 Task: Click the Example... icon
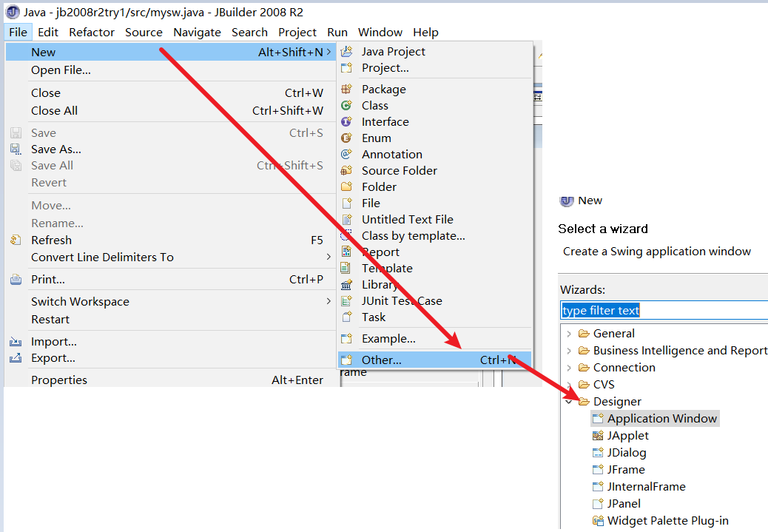(347, 338)
